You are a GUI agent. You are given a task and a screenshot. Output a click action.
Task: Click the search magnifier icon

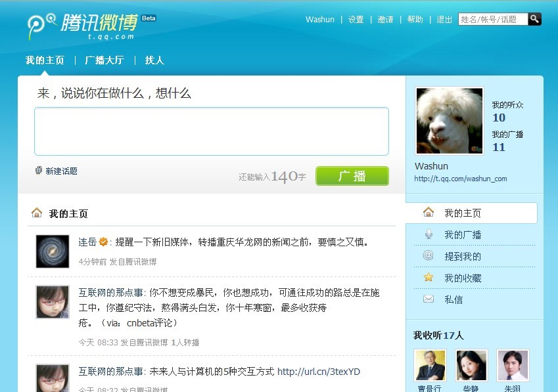[534, 19]
